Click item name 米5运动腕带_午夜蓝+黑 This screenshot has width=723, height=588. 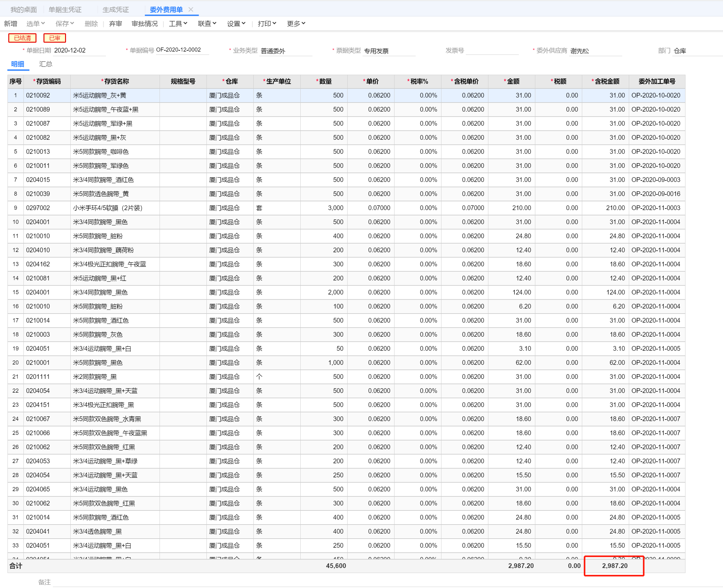tap(106, 110)
